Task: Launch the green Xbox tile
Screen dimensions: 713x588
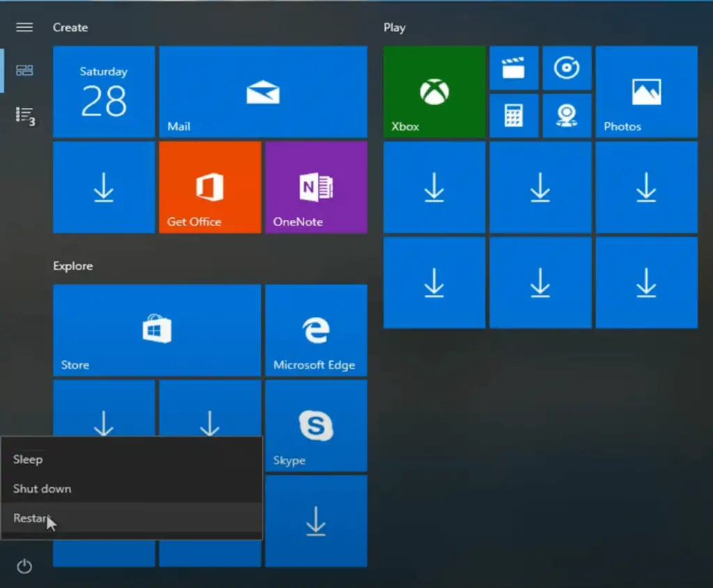Action: [x=434, y=91]
